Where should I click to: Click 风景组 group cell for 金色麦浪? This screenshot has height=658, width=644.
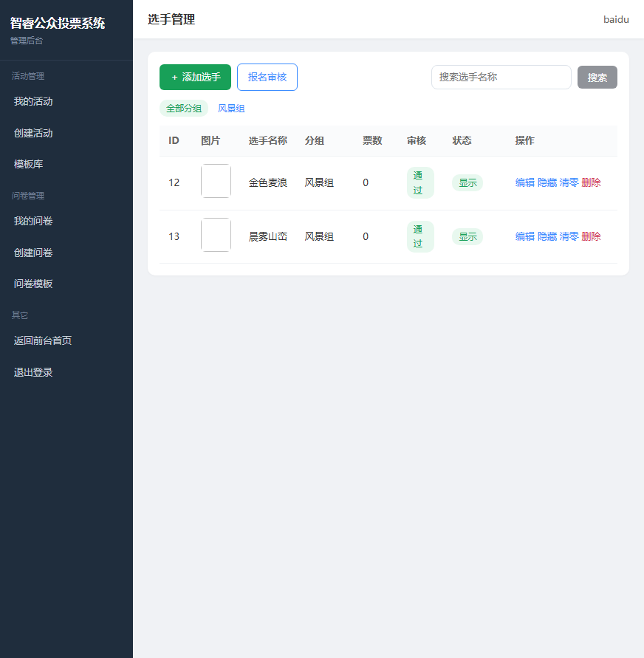[x=319, y=182]
